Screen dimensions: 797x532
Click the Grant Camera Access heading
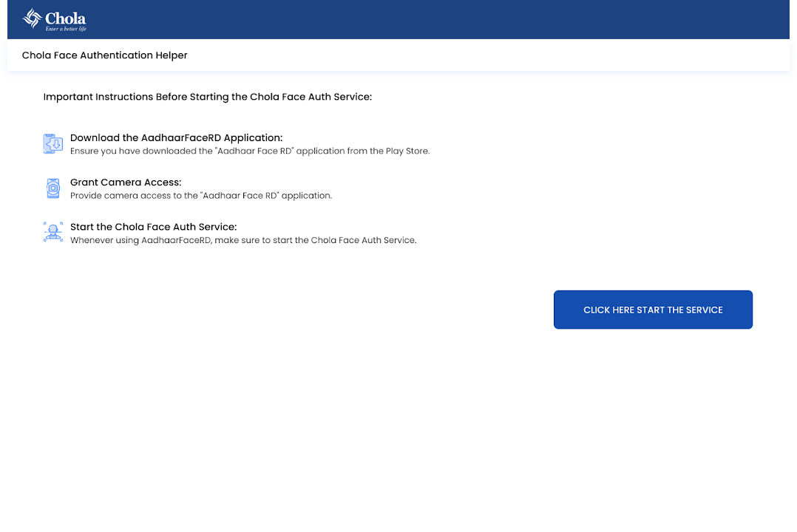coord(126,182)
